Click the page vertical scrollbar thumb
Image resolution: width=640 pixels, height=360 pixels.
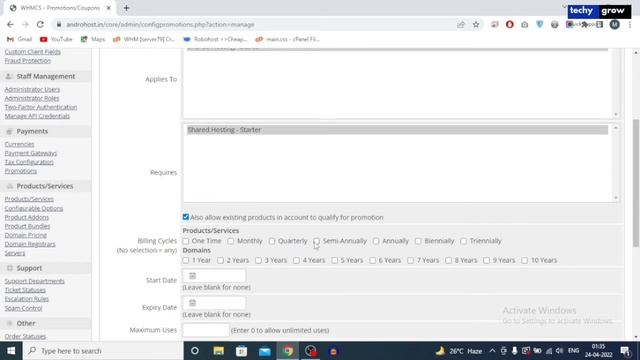tap(636, 183)
